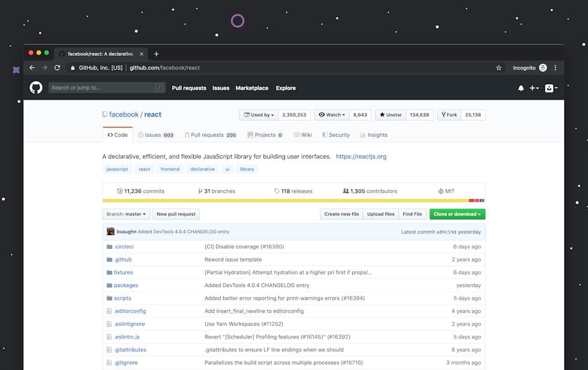Open the plus create-new menu
Screen dimensions: 588x370
(534, 88)
